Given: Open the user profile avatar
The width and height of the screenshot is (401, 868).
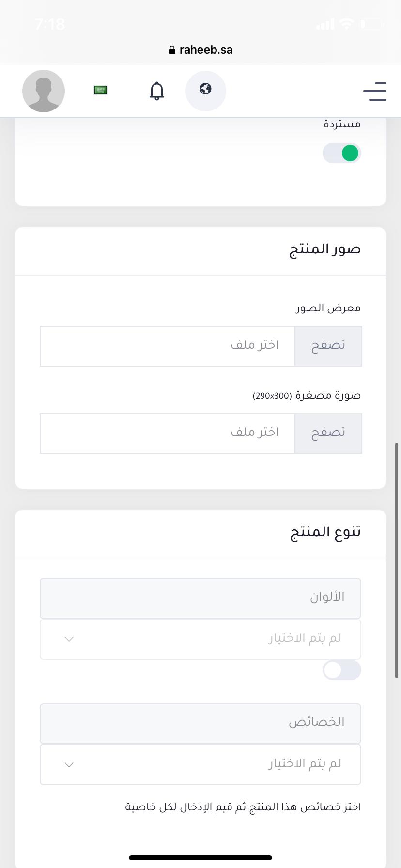Looking at the screenshot, I should click(x=44, y=91).
